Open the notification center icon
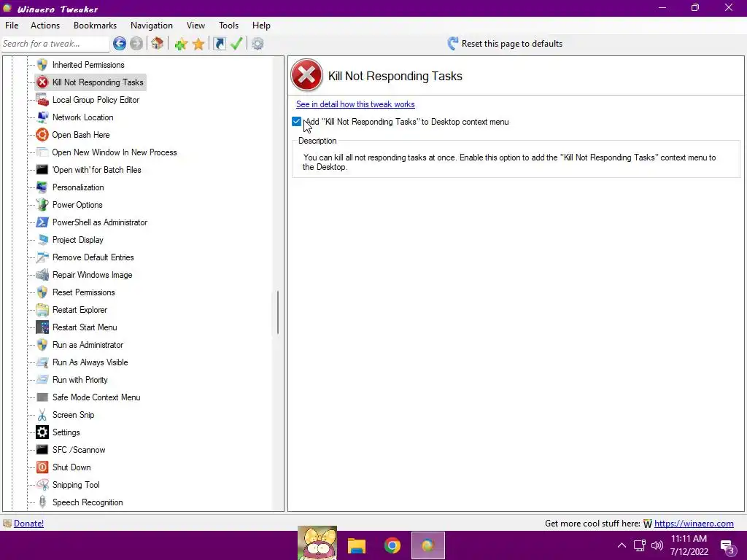This screenshot has height=560, width=747. pyautogui.click(x=728, y=546)
